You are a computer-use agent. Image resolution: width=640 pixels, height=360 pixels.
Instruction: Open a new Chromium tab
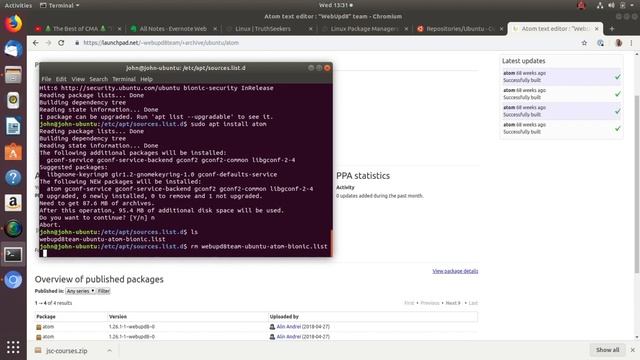pyautogui.click(x=611, y=29)
